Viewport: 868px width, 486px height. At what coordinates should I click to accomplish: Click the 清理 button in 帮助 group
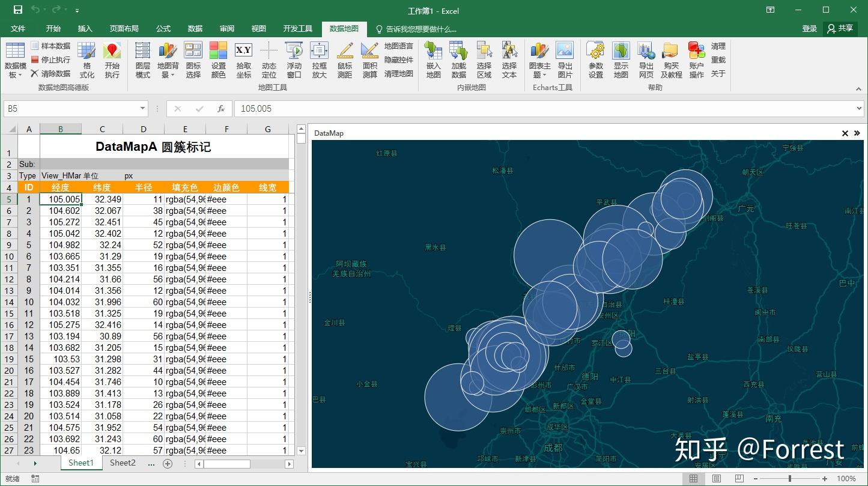click(x=718, y=46)
